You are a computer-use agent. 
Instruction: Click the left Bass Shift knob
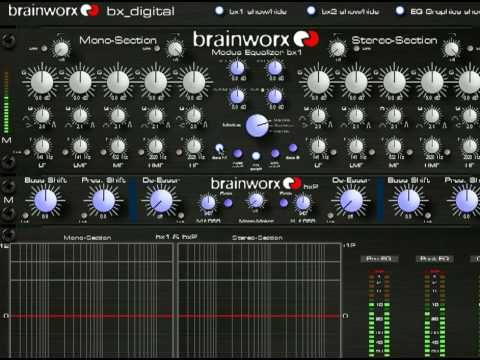click(45, 201)
